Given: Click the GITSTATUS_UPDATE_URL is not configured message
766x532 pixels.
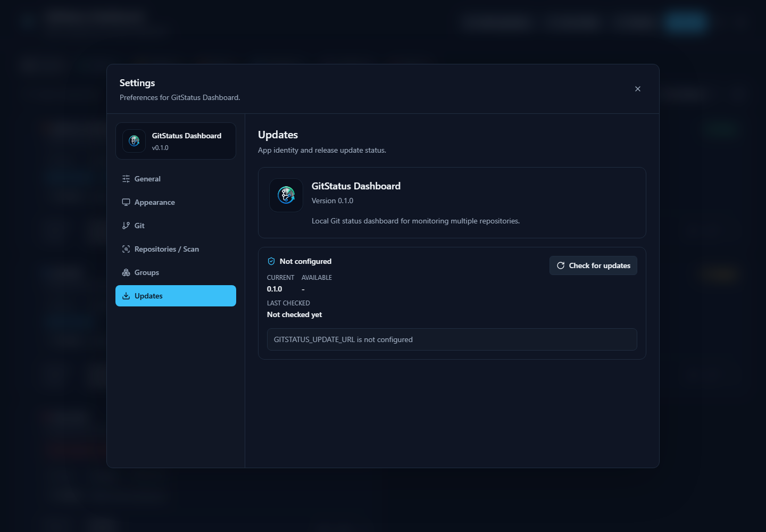Looking at the screenshot, I should [452, 339].
